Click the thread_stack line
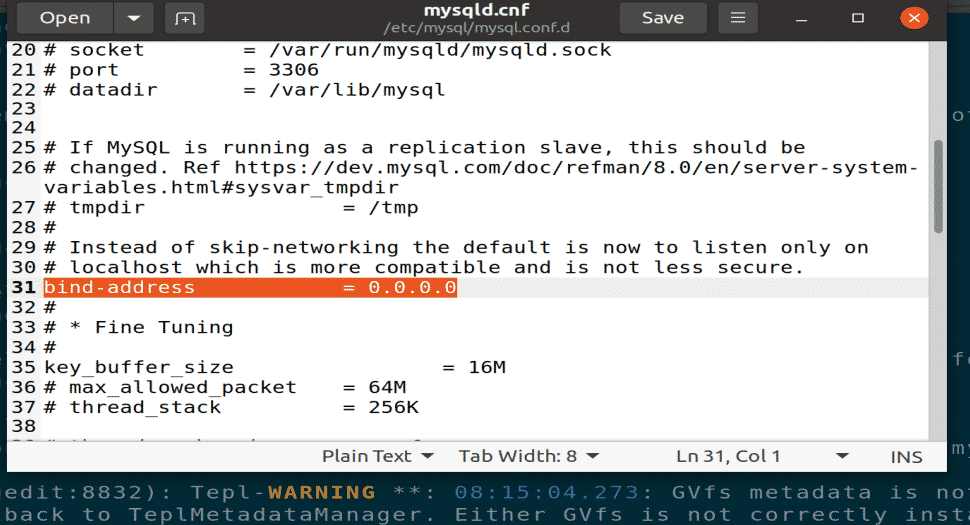The width and height of the screenshot is (970, 525). point(231,408)
